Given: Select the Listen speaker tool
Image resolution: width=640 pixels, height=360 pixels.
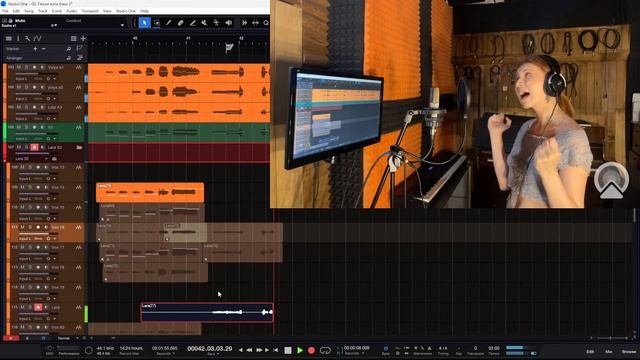Looking at the screenshot, I should click(228, 23).
